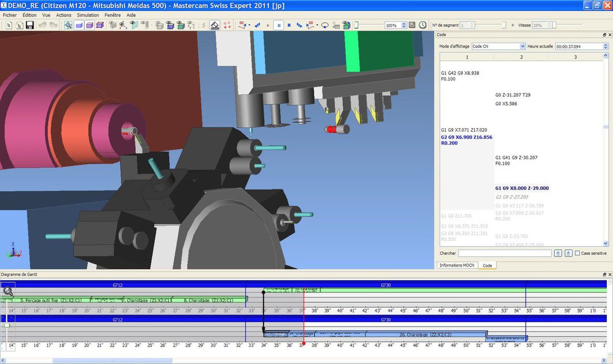
Task: Open the Simulation menu
Action: pyautogui.click(x=88, y=15)
